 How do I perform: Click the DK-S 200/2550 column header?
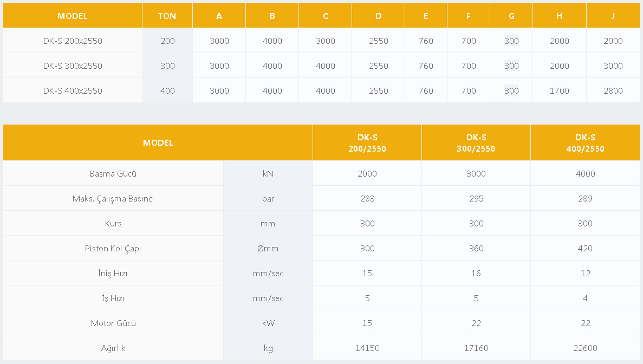pyautogui.click(x=367, y=143)
